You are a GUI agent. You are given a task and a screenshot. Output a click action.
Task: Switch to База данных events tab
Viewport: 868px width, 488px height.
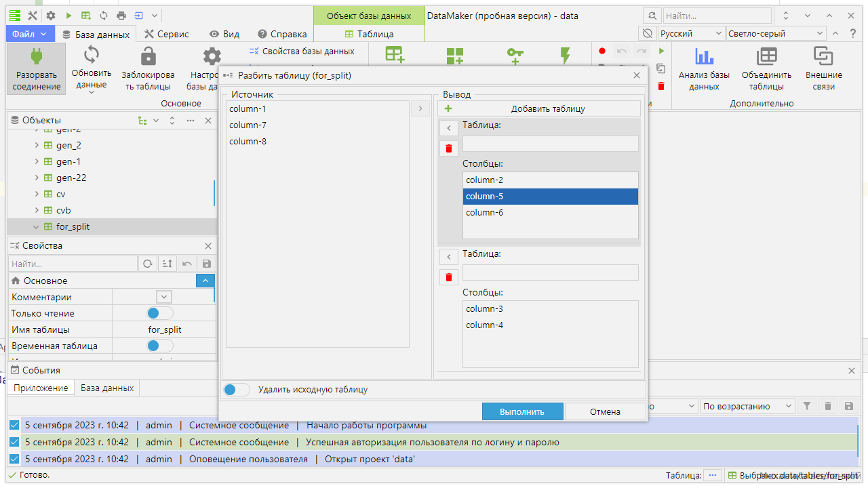pos(107,388)
